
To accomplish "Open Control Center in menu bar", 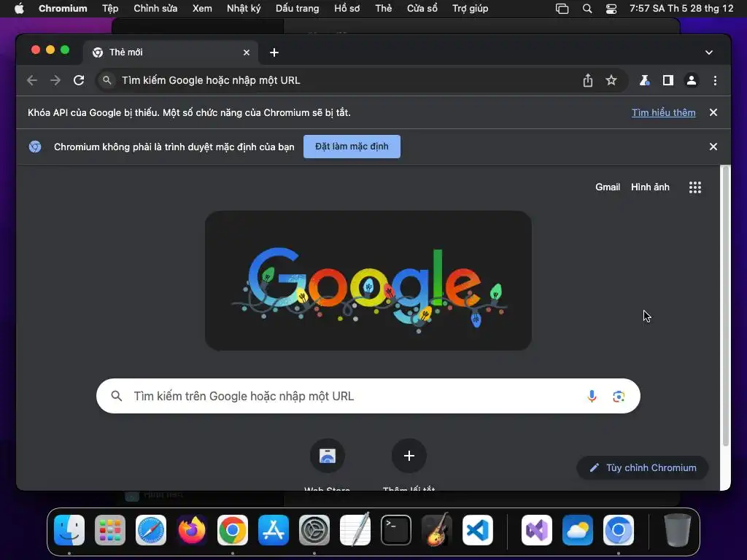I will (x=611, y=9).
